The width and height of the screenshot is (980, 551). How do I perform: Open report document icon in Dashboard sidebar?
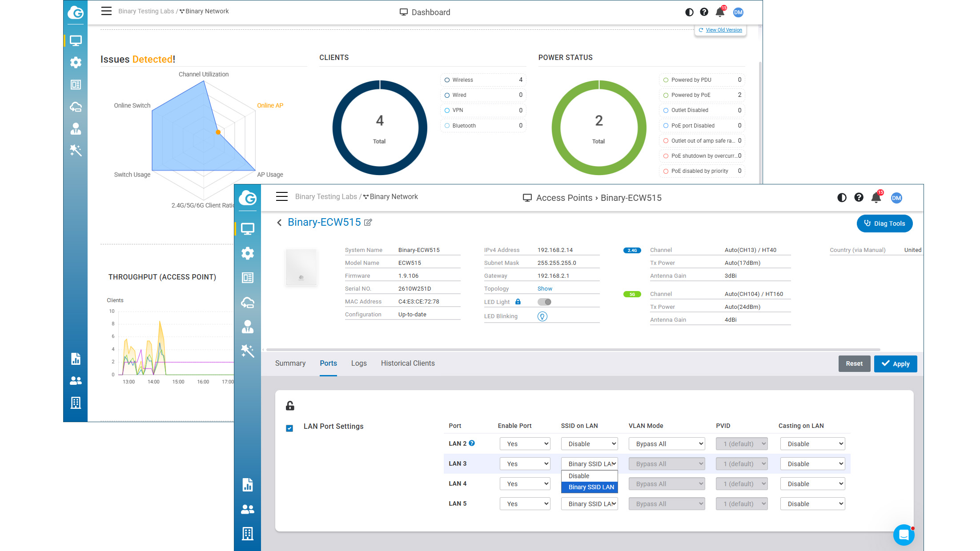(76, 359)
